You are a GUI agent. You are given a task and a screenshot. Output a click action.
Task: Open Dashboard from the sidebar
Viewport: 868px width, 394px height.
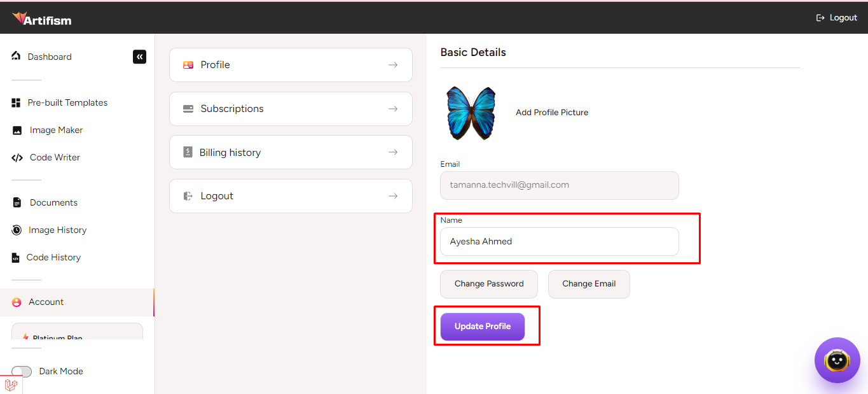(49, 57)
